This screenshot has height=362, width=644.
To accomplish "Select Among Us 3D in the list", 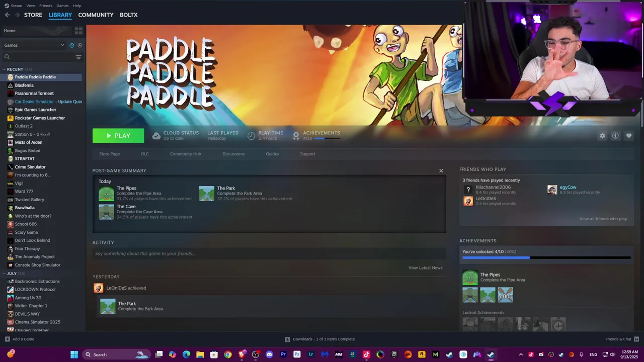I will 28,298.
